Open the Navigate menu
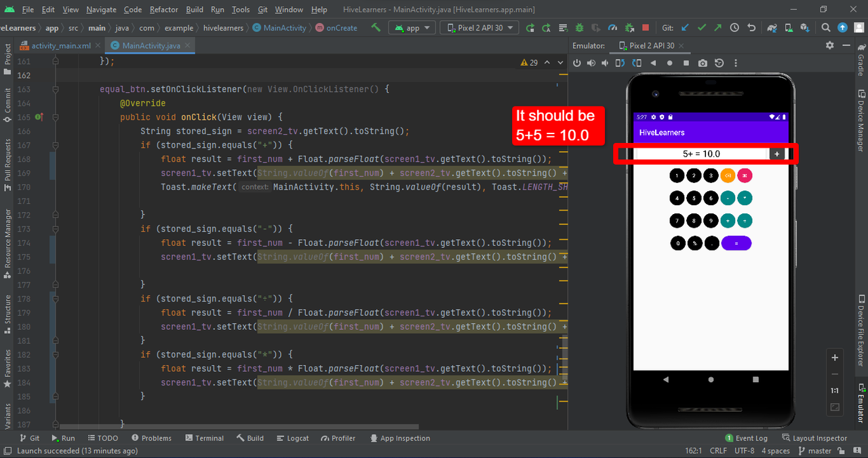 (x=101, y=9)
